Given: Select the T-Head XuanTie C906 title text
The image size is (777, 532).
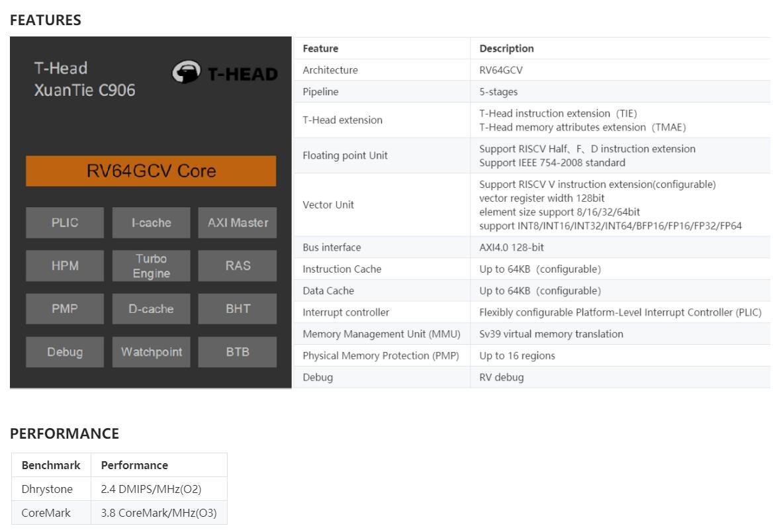Looking at the screenshot, I should click(84, 79).
